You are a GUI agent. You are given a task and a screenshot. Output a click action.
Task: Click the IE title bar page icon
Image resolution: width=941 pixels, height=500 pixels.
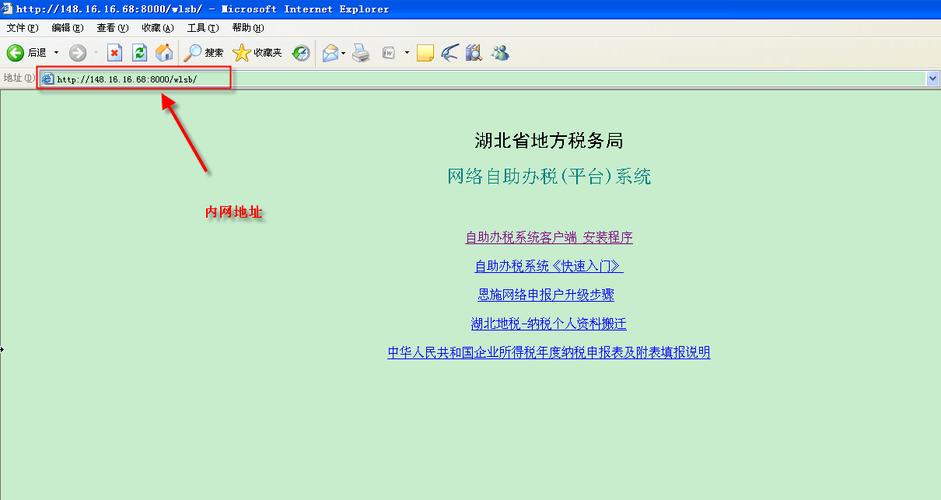click(7, 8)
